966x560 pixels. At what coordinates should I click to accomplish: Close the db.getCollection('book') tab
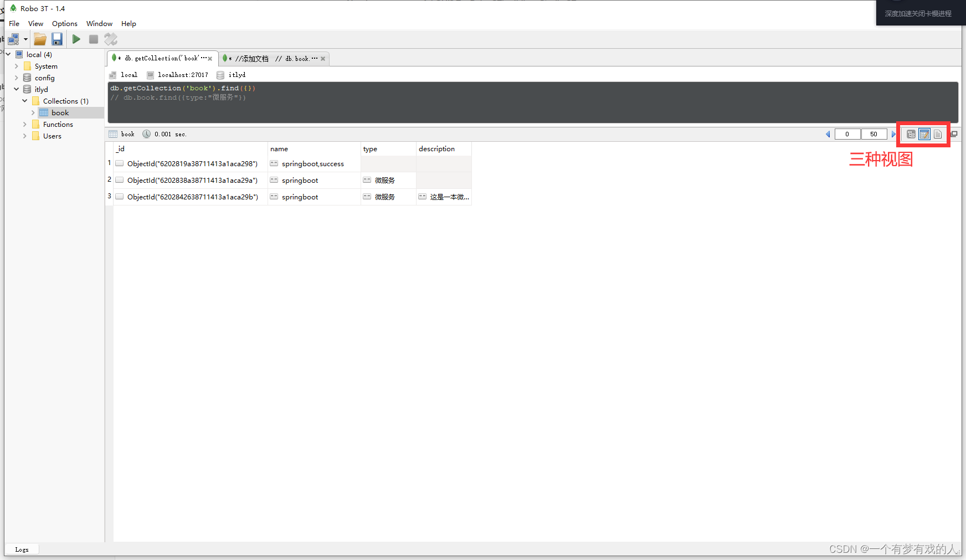210,59
